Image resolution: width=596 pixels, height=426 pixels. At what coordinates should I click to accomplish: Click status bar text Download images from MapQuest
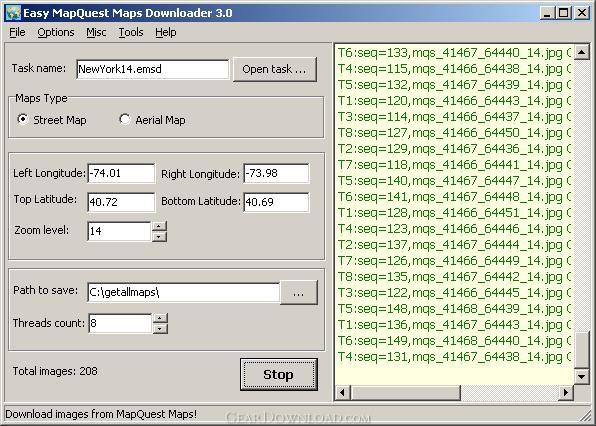pos(101,414)
